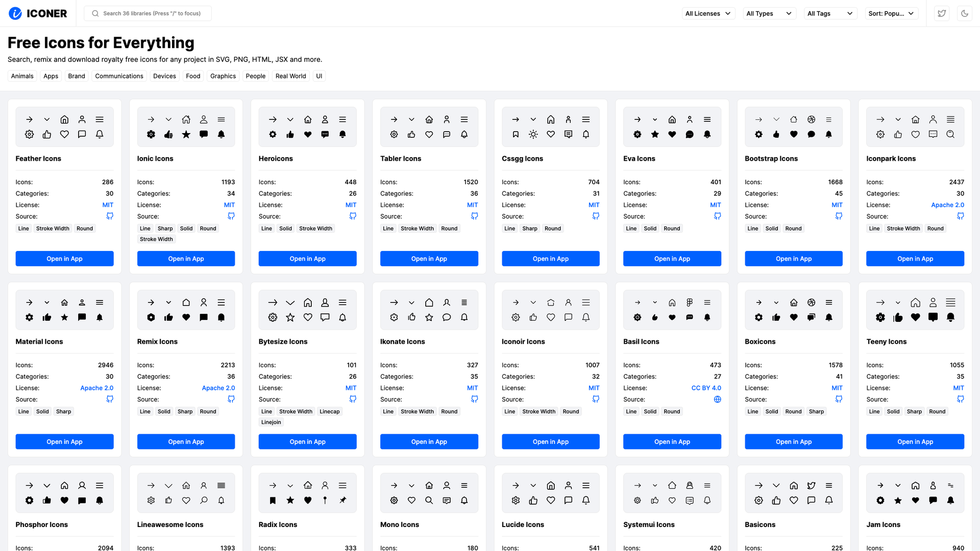
Task: Open Eva Icons in App
Action: pyautogui.click(x=672, y=259)
